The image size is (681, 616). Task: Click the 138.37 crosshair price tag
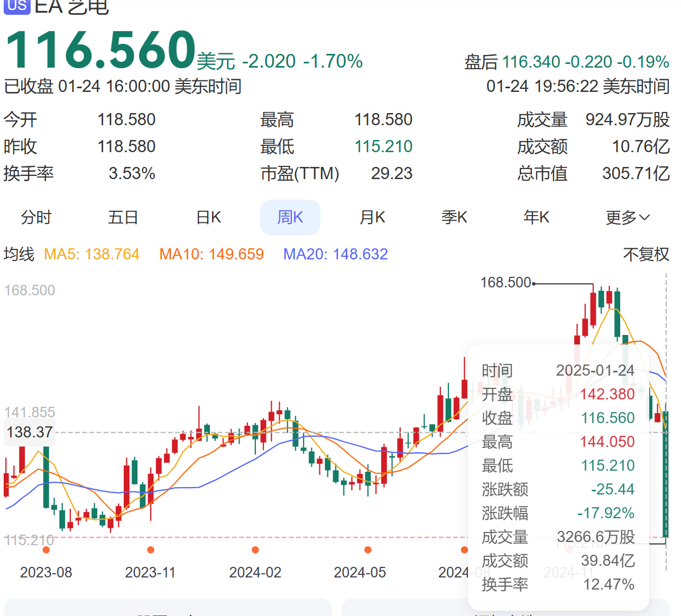click(30, 432)
